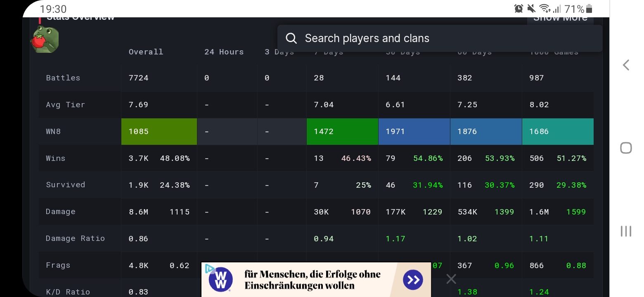The width and height of the screenshot is (644, 297).
Task: Select the Overall column header
Action: (146, 52)
